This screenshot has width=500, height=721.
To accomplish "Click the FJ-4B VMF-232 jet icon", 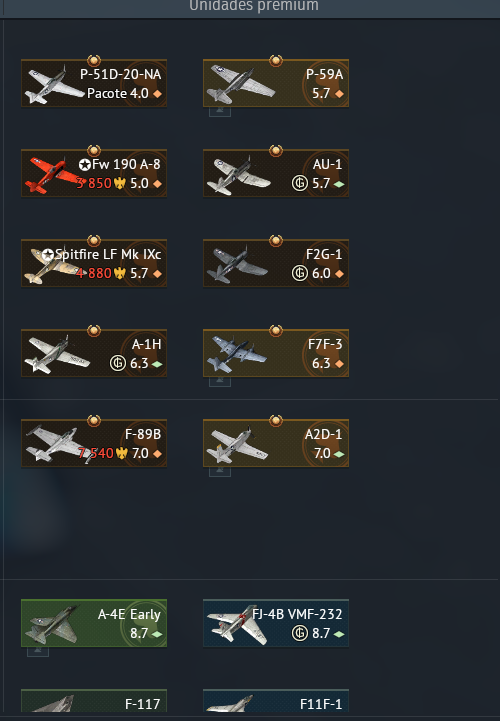I will pos(237,624).
